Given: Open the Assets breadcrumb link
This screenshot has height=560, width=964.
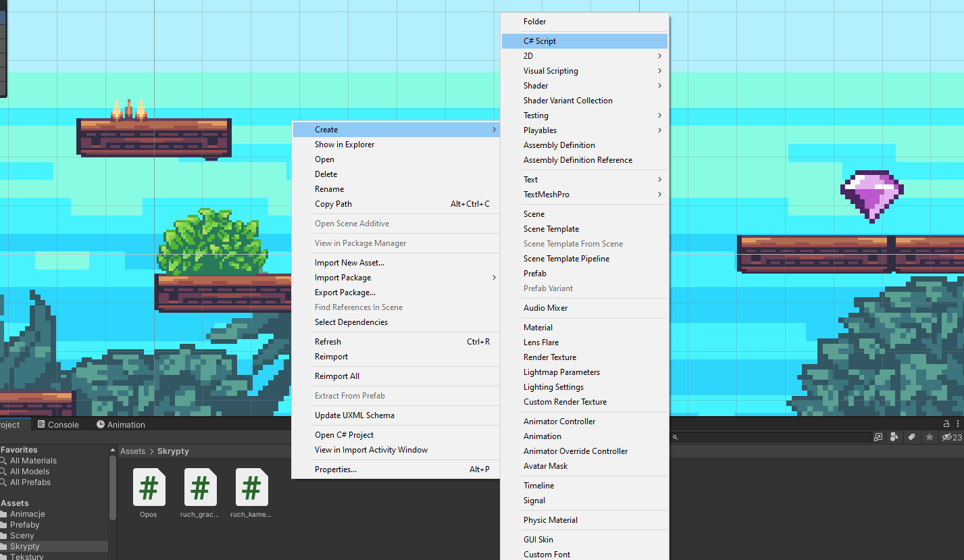Looking at the screenshot, I should (132, 451).
